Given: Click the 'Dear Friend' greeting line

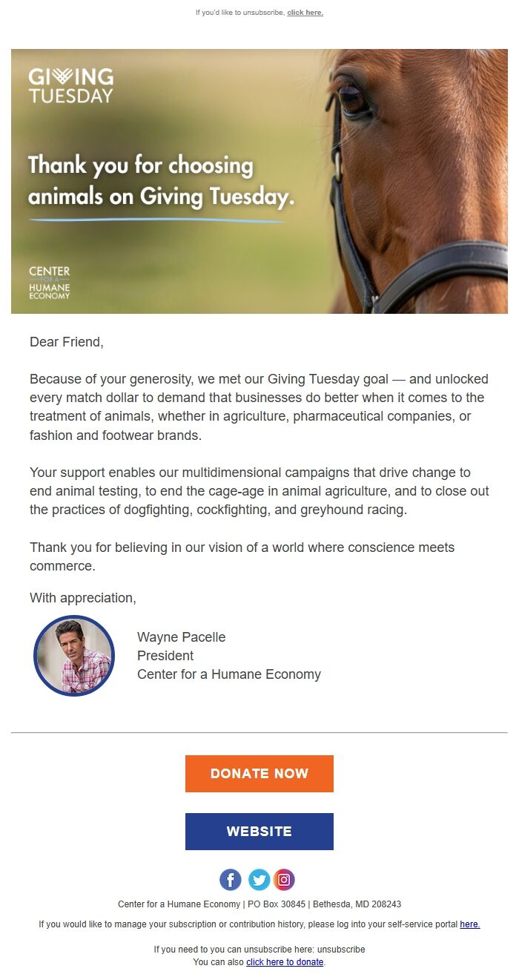Looking at the screenshot, I should (66, 341).
